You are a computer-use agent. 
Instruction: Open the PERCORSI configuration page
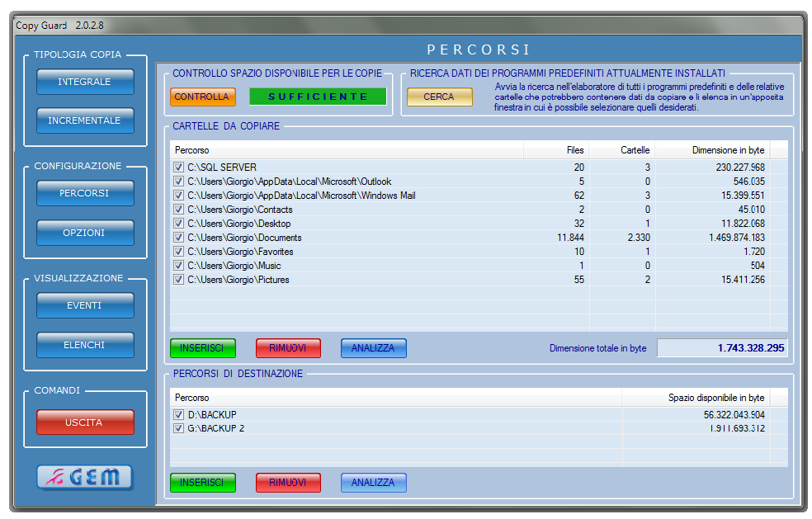[x=85, y=193]
